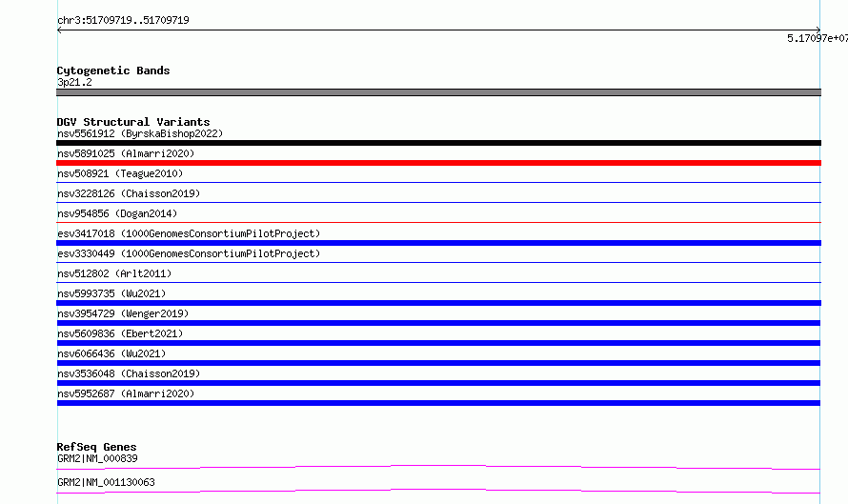Open nsv3954729 (Wenger2019) variant label
Image resolution: width=848 pixels, height=504 pixels.
[123, 313]
